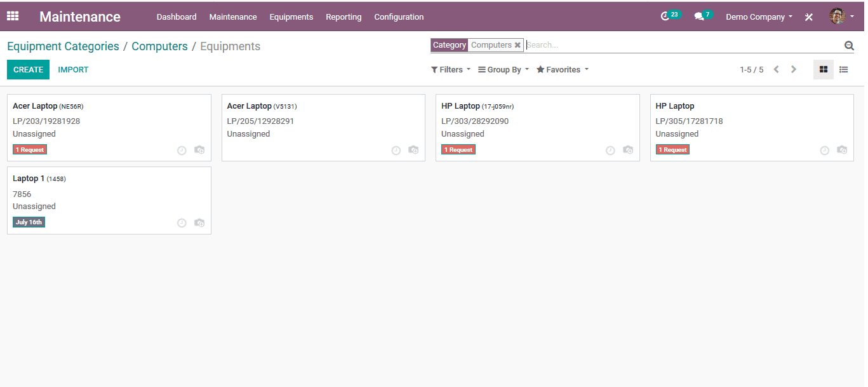Click 1 Request badge on HP Laptop 17-j059nr
Viewport: 868px width, 387px height.
coord(458,150)
